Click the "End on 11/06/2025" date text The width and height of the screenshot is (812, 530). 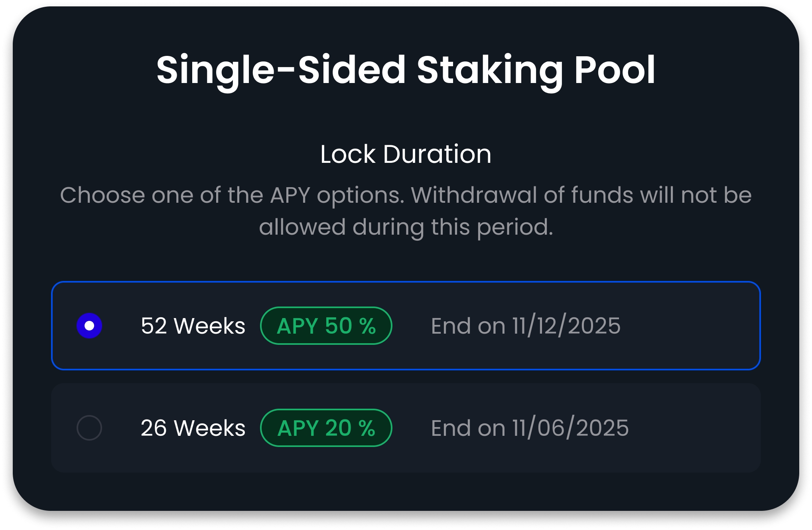[530, 428]
